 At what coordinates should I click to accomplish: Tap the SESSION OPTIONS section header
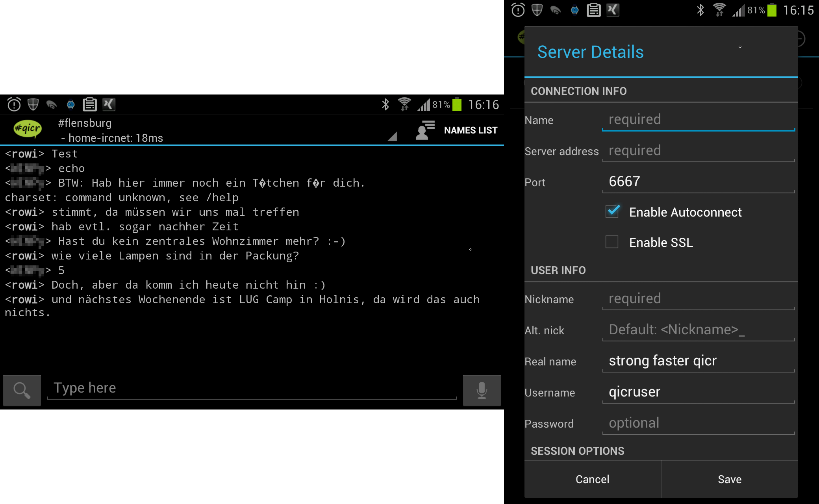point(577,451)
